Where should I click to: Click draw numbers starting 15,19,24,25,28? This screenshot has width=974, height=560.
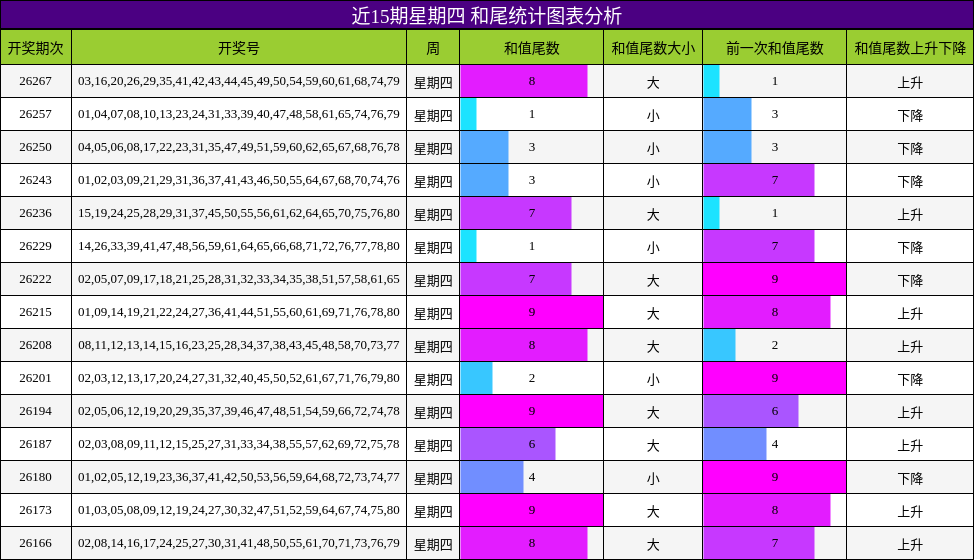pyautogui.click(x=239, y=213)
